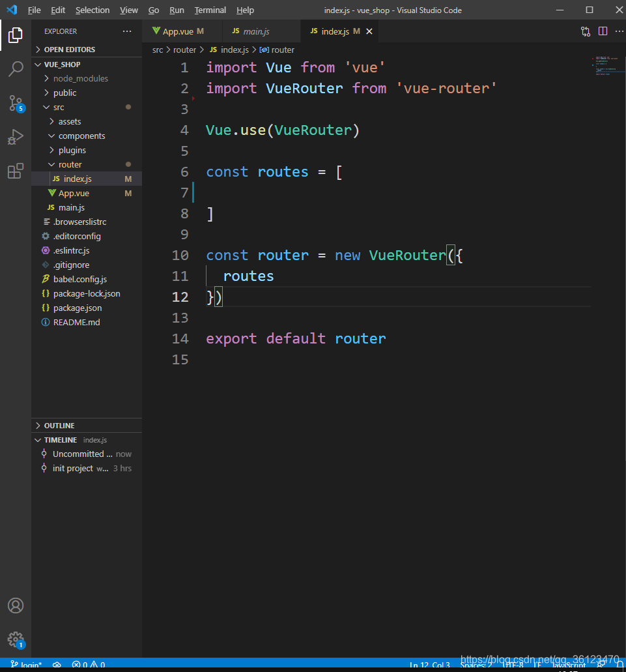Click the Babel icon of babel.config.js
The height and width of the screenshot is (672, 626).
point(46,279)
